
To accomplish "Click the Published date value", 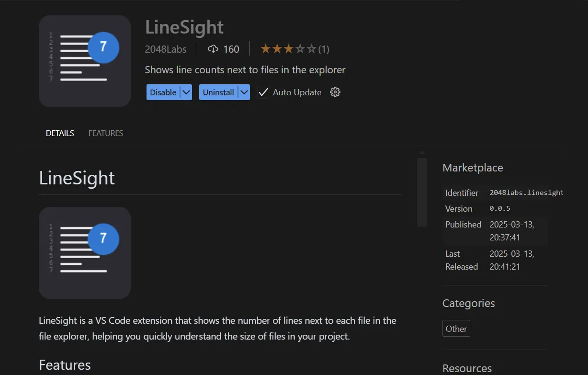I will [x=512, y=231].
